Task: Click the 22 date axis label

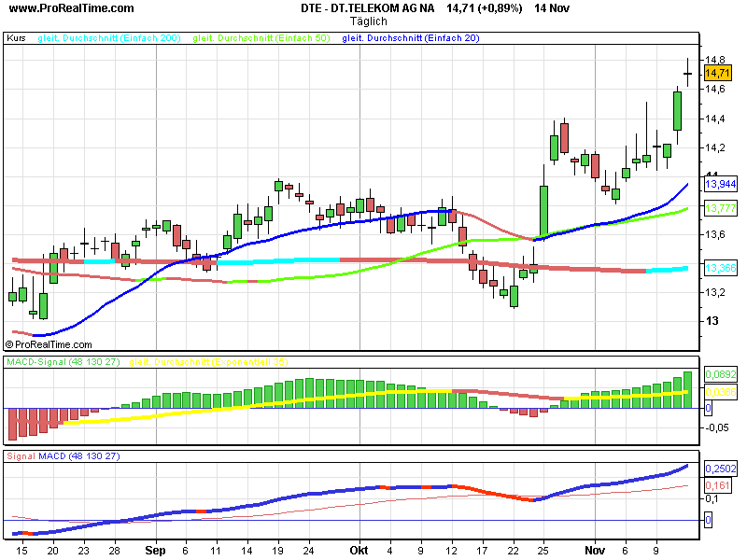Action: click(513, 551)
